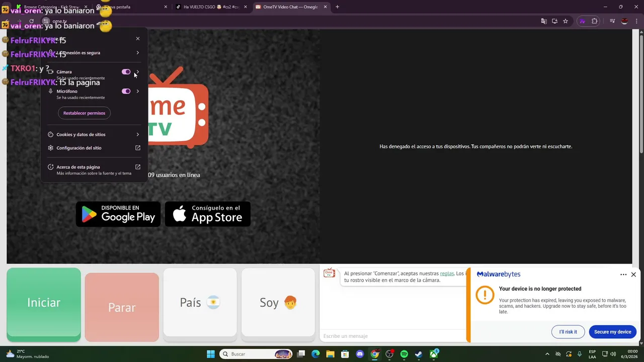Viewport: 644px width, 362px height.
Task: Click the red Parar button
Action: tap(122, 307)
